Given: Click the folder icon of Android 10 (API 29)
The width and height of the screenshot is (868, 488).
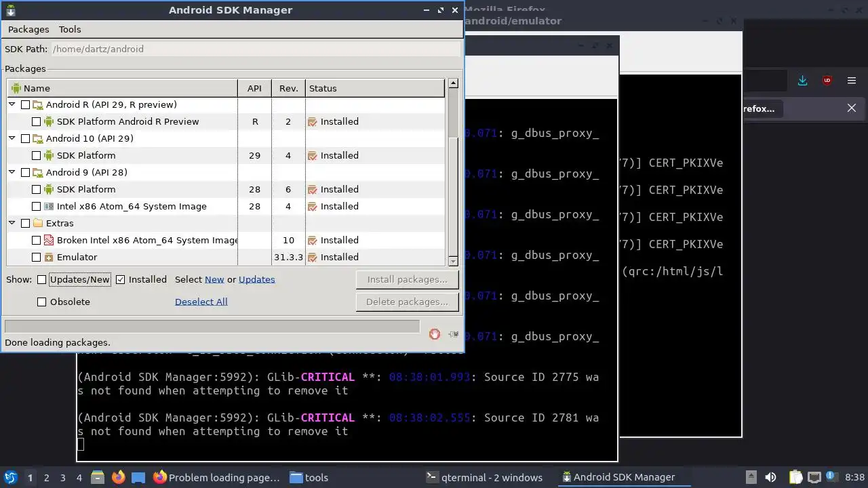Looking at the screenshot, I should click(x=38, y=139).
